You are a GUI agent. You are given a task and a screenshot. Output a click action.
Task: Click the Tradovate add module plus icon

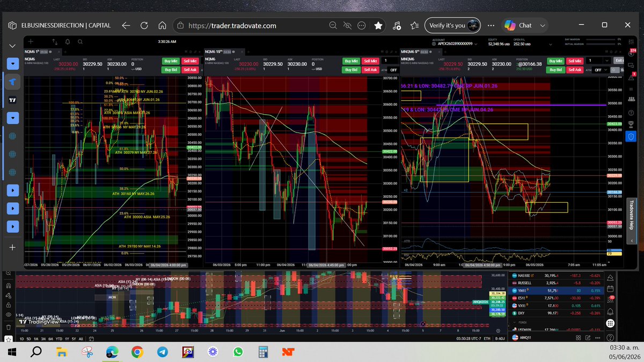pyautogui.click(x=31, y=41)
